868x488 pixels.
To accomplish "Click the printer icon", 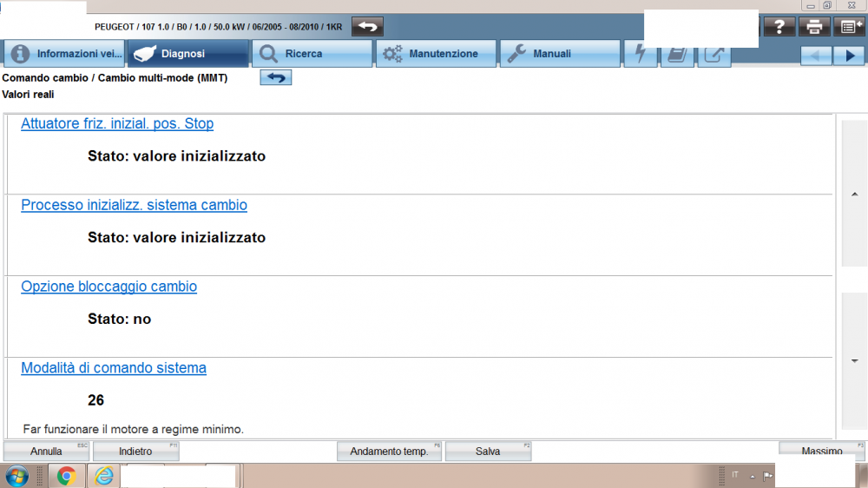I will click(x=814, y=27).
